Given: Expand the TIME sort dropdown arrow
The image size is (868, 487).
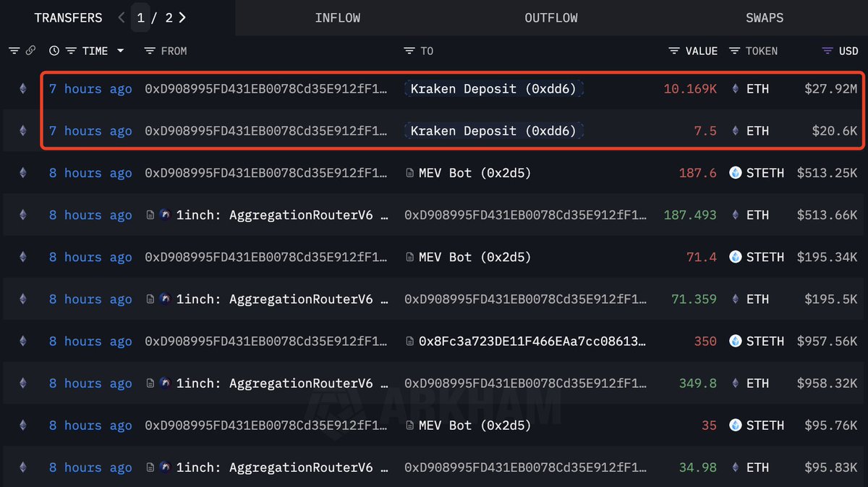Looking at the screenshot, I should [120, 51].
